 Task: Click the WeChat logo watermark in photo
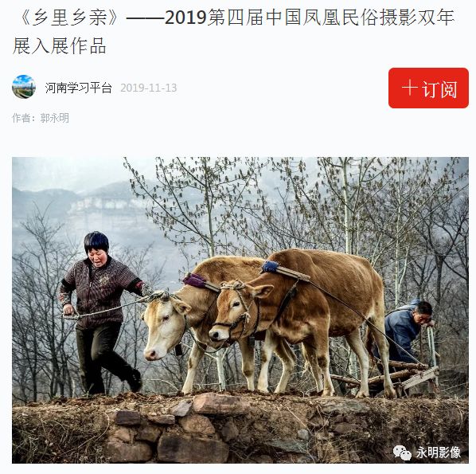pos(402,452)
